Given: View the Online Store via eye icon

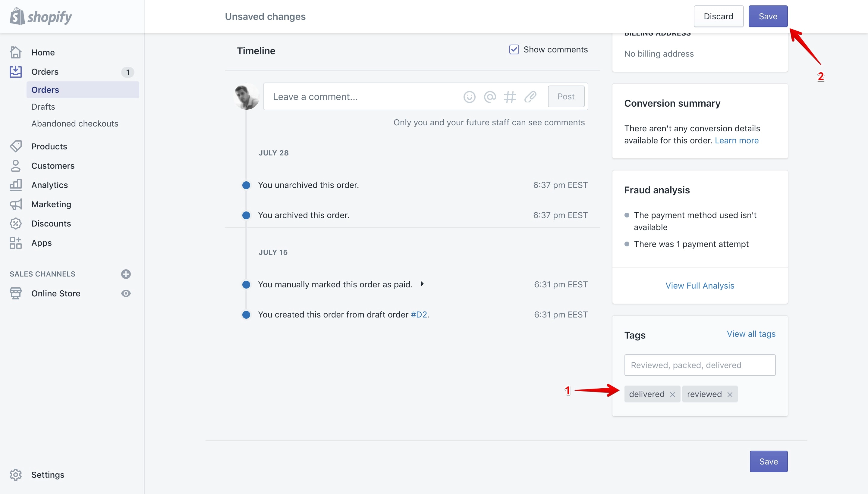Looking at the screenshot, I should coord(126,293).
